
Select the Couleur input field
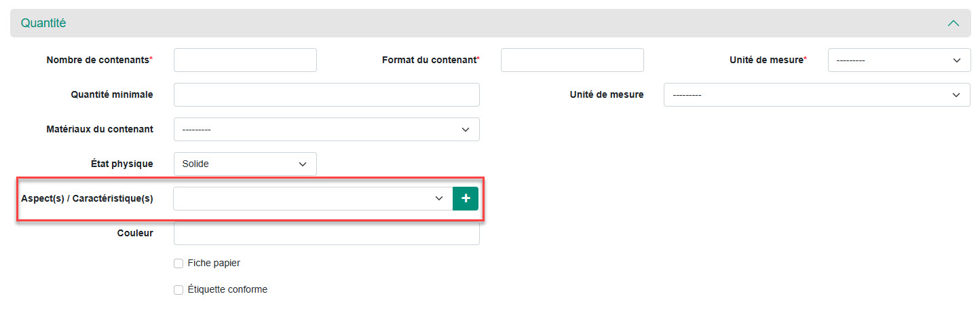coord(326,234)
